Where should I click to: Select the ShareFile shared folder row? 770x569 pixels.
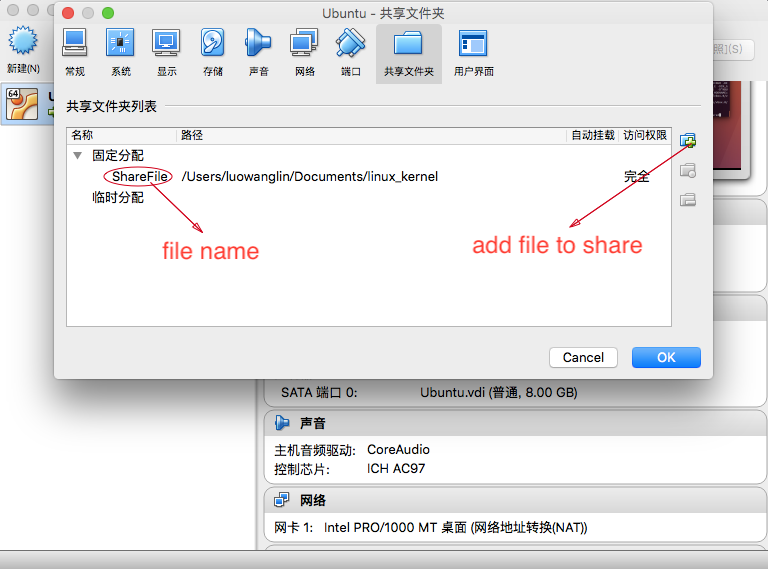369,176
